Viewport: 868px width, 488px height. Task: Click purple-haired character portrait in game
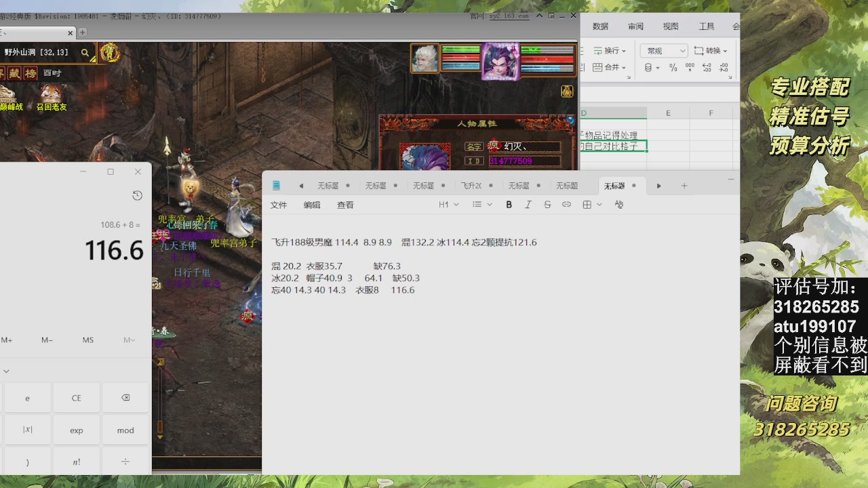point(500,62)
